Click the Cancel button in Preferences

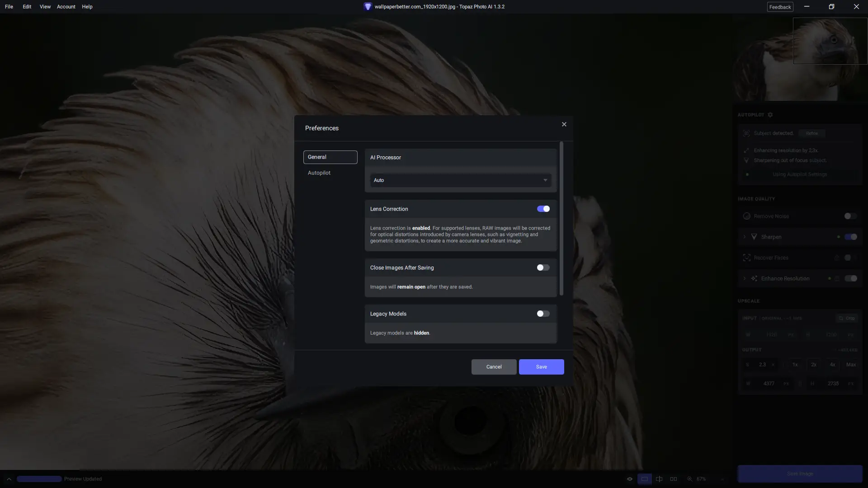tap(494, 367)
